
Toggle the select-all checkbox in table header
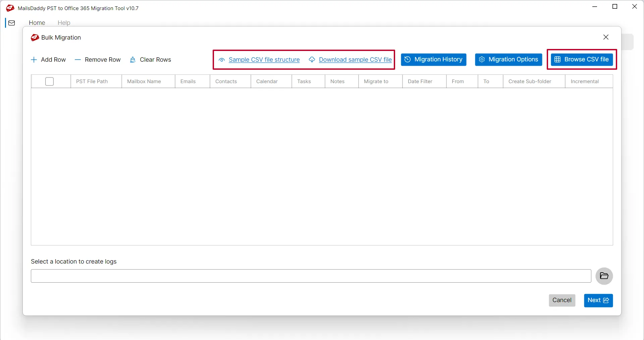(49, 81)
